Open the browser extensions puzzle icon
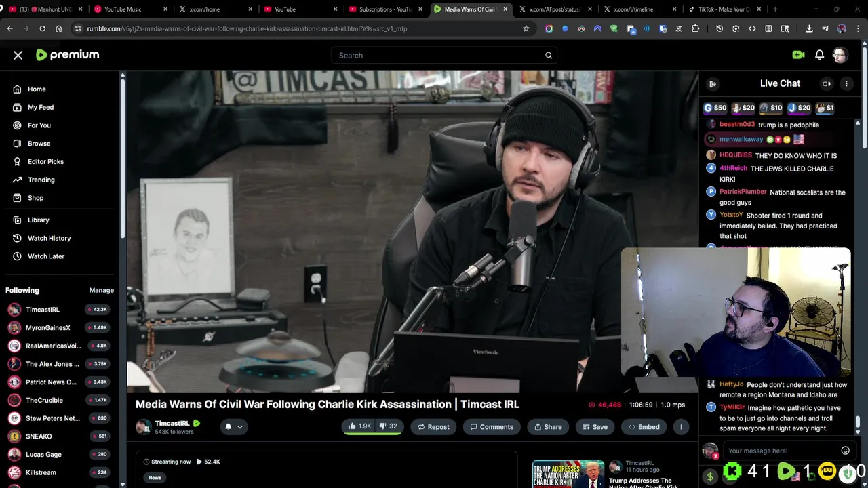868x488 pixels. [x=695, y=28]
